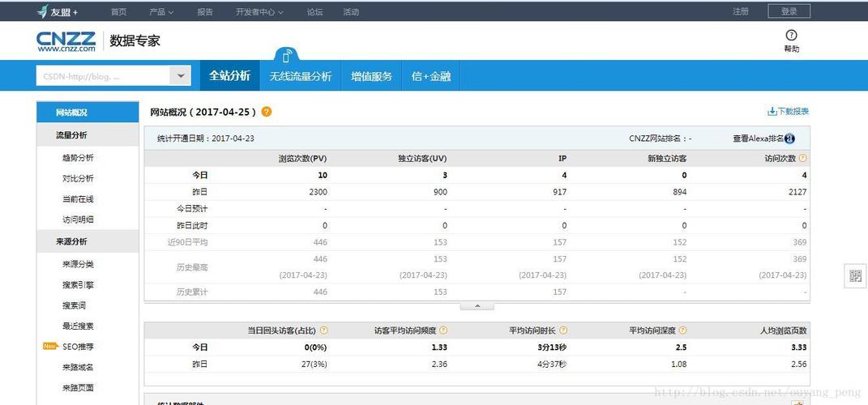The height and width of the screenshot is (405, 868).
Task: Open 来路域名 in the sidebar
Action: point(78,368)
